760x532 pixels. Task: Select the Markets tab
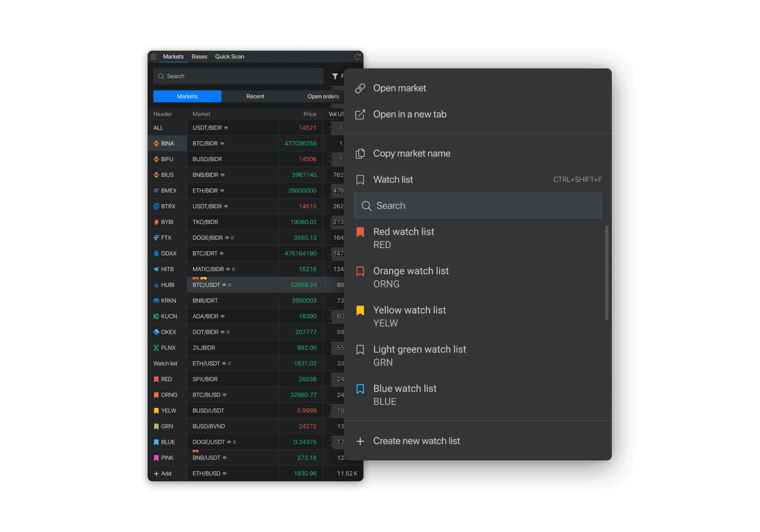pos(188,97)
